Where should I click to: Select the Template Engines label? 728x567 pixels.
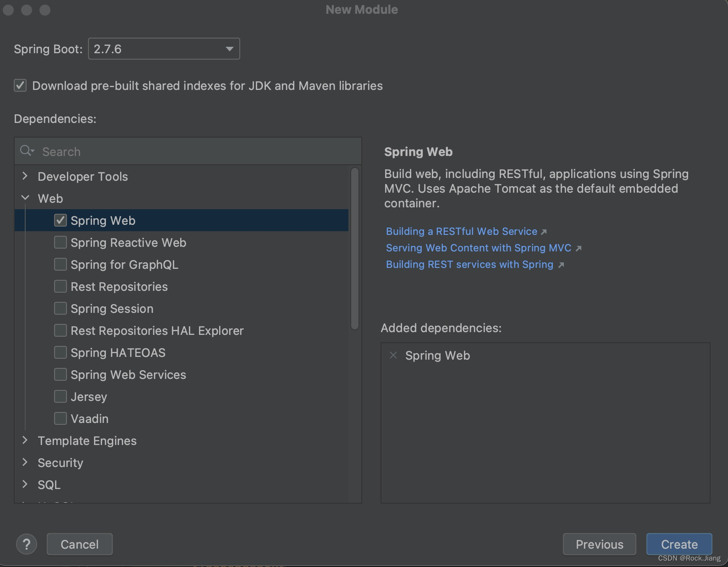click(87, 441)
